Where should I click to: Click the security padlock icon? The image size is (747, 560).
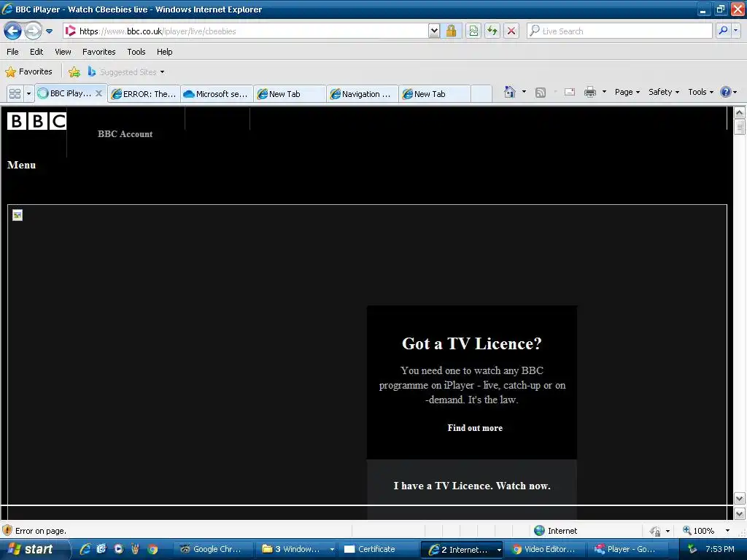pos(451,31)
